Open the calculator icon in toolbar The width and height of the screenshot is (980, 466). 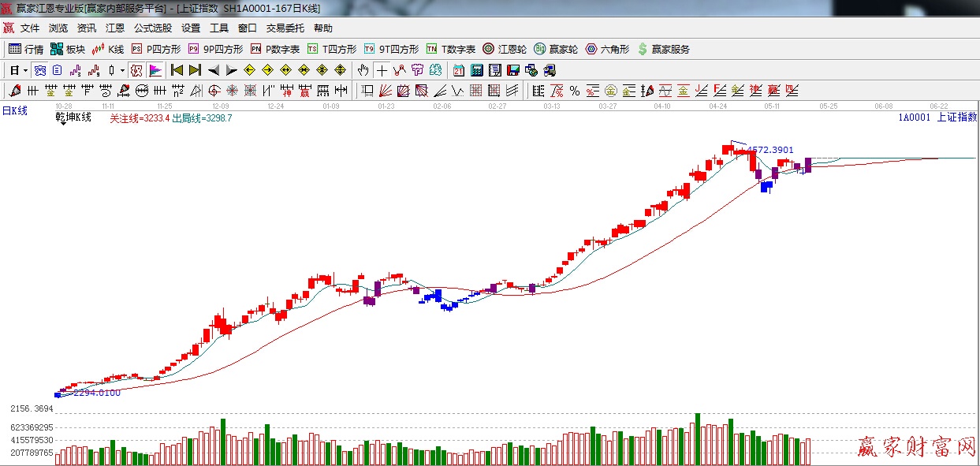pyautogui.click(x=476, y=70)
